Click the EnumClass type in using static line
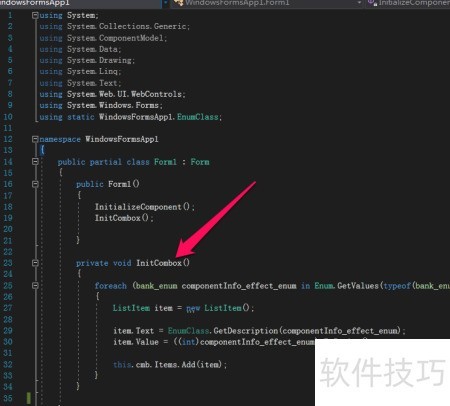Viewport: 450px width, 406px height. tap(197, 117)
